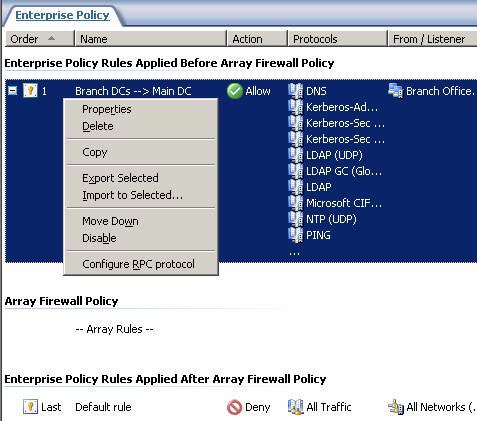Select the 'Default rule' name
The image size is (477, 421).
click(103, 407)
